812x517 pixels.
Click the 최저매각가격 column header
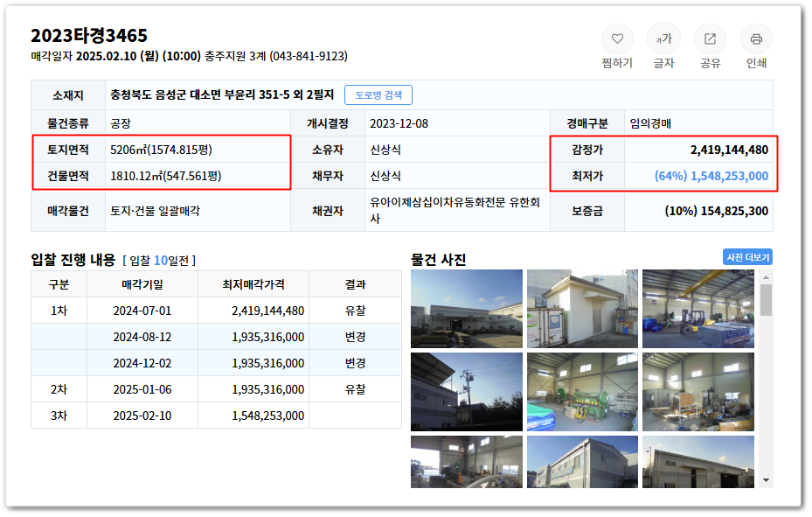253,284
